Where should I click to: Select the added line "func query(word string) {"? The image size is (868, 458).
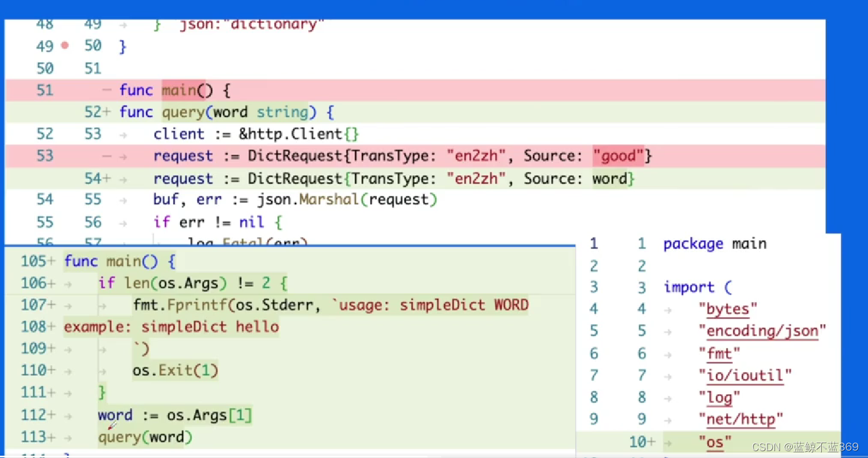coord(415,112)
